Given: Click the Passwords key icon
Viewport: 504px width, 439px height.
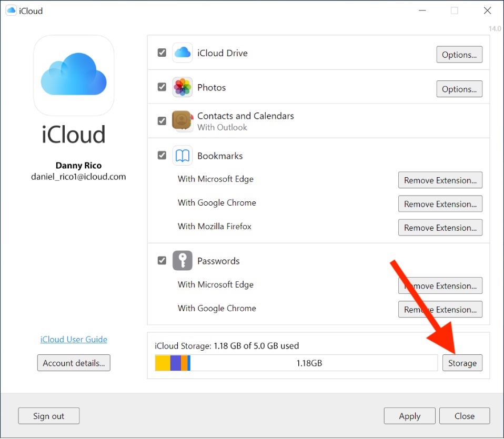Looking at the screenshot, I should point(182,260).
